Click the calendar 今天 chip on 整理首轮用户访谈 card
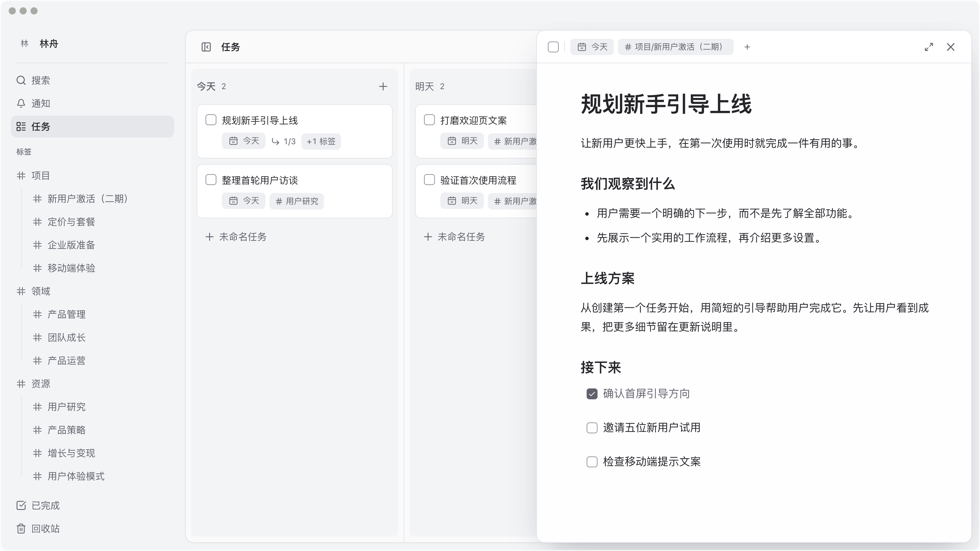 coord(244,201)
